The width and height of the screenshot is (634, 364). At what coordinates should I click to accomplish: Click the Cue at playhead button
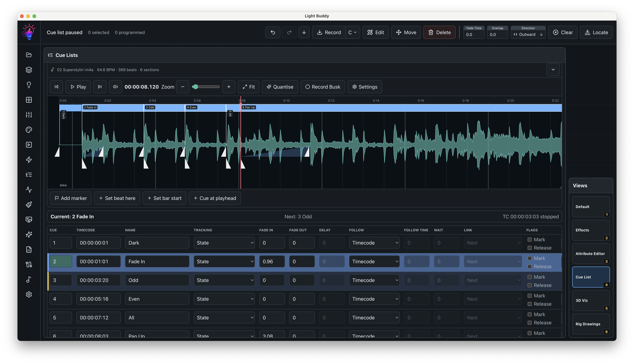point(215,198)
